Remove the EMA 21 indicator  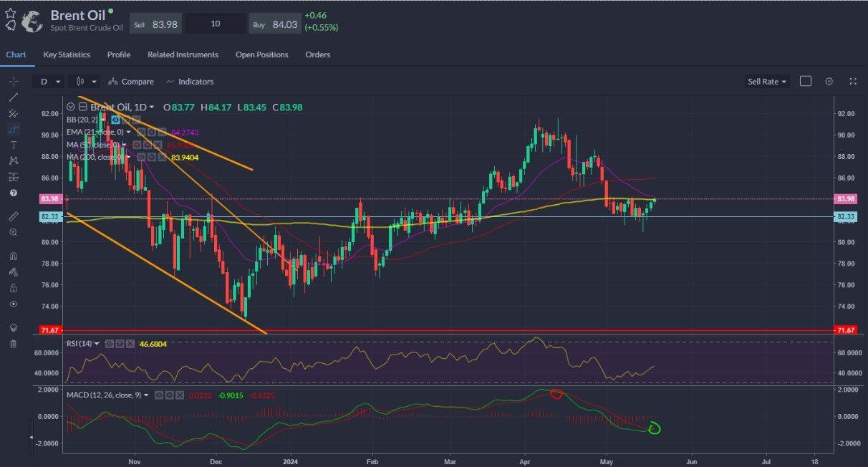coord(163,133)
